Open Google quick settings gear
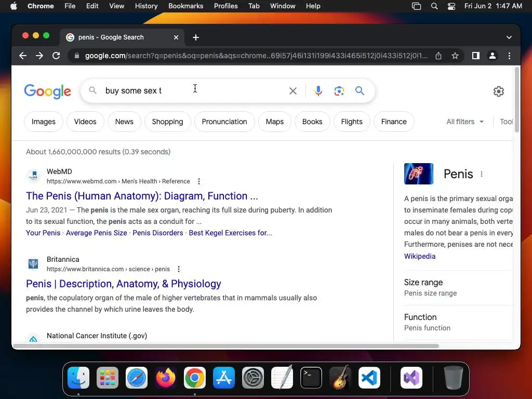Image resolution: width=532 pixels, height=399 pixels. 498,91
